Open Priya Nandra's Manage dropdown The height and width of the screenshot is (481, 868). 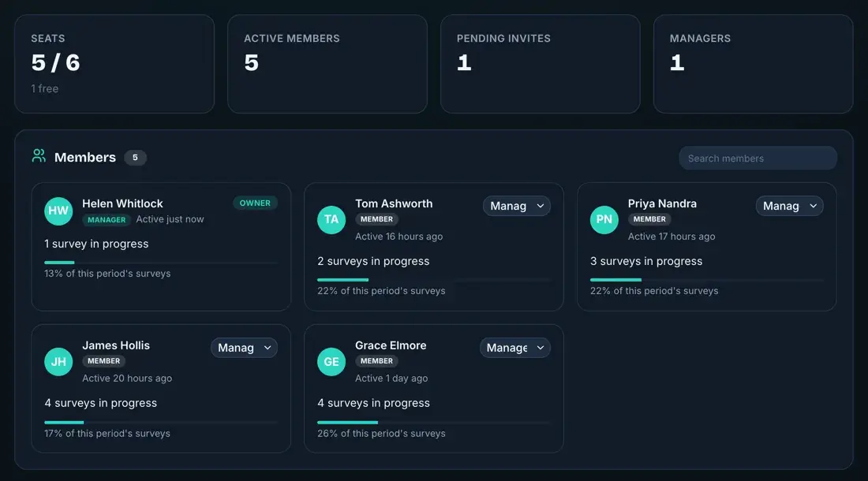click(789, 207)
